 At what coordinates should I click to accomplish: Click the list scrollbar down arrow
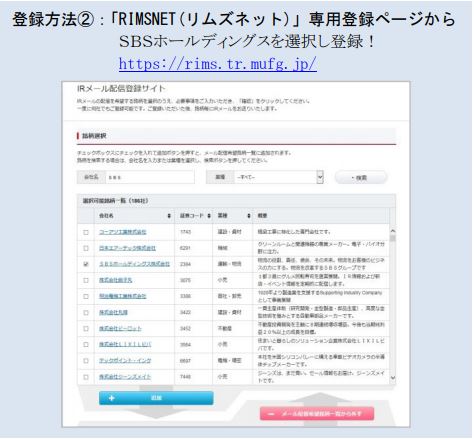(393, 378)
